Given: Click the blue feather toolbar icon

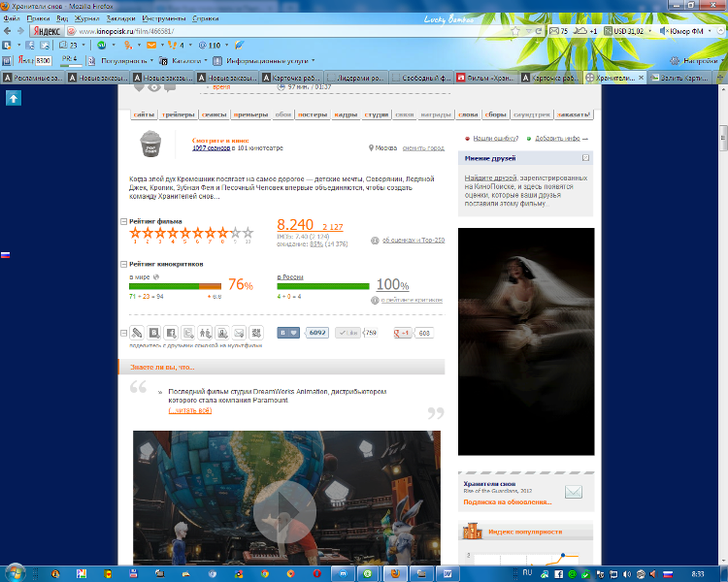Looking at the screenshot, I should coord(239,45).
